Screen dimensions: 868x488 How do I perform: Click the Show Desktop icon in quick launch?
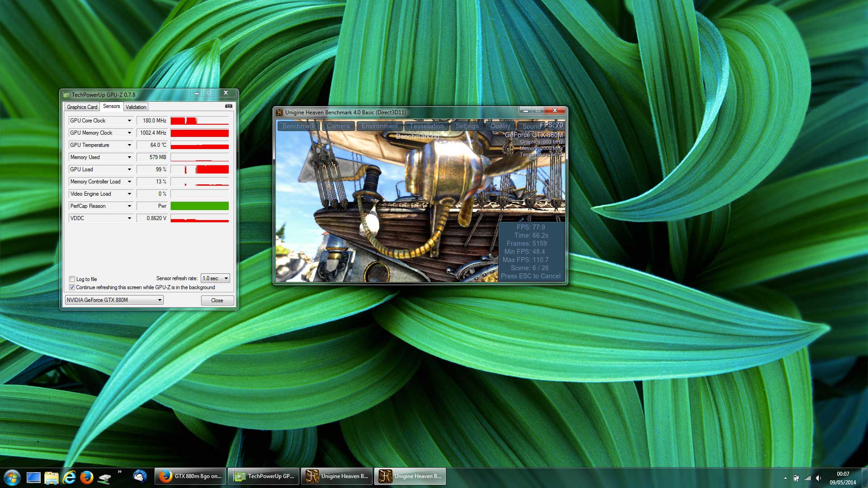(x=33, y=478)
